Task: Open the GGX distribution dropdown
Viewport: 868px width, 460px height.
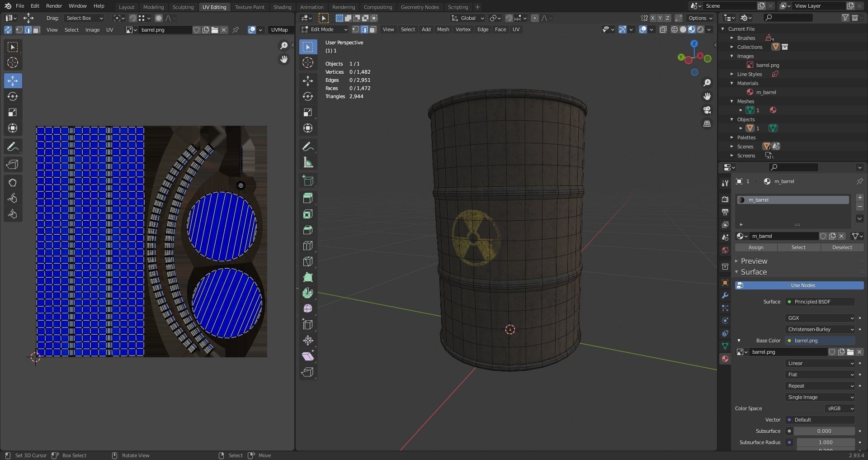Action: [x=820, y=318]
